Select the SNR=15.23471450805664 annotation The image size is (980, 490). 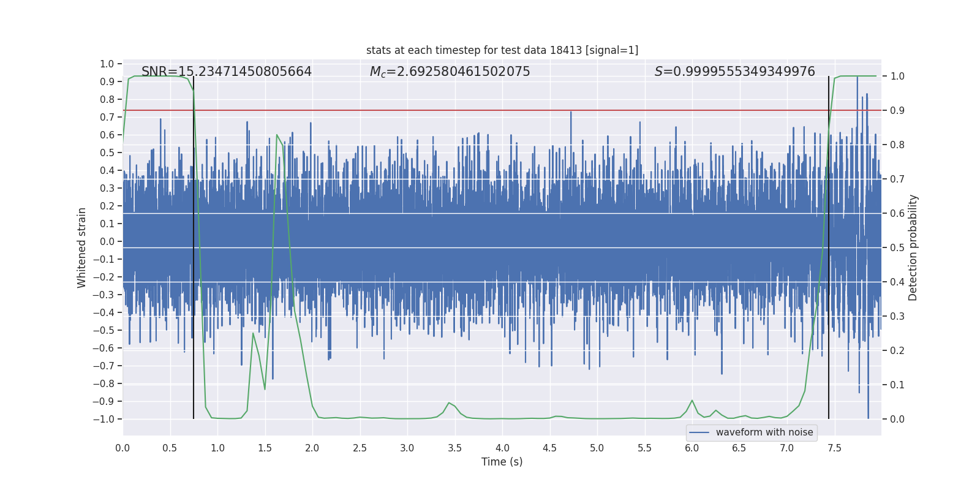tap(227, 72)
